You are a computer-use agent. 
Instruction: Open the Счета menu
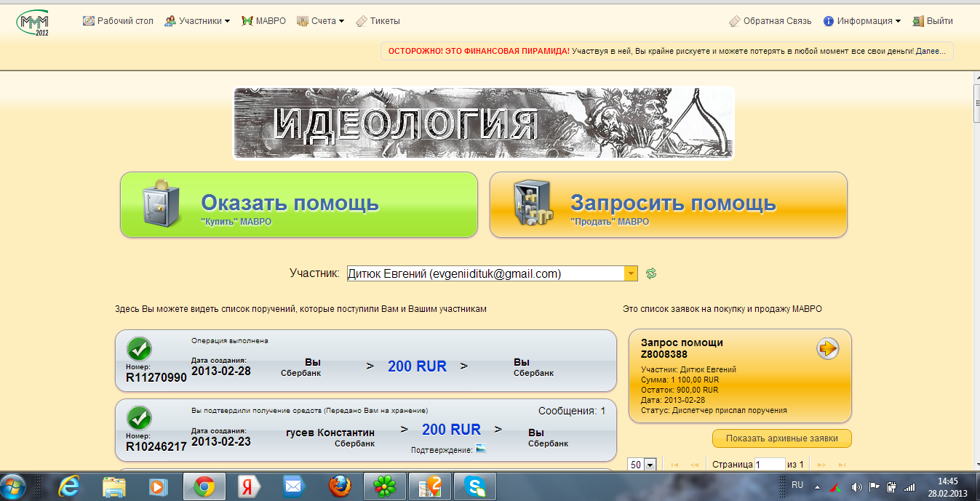(321, 21)
